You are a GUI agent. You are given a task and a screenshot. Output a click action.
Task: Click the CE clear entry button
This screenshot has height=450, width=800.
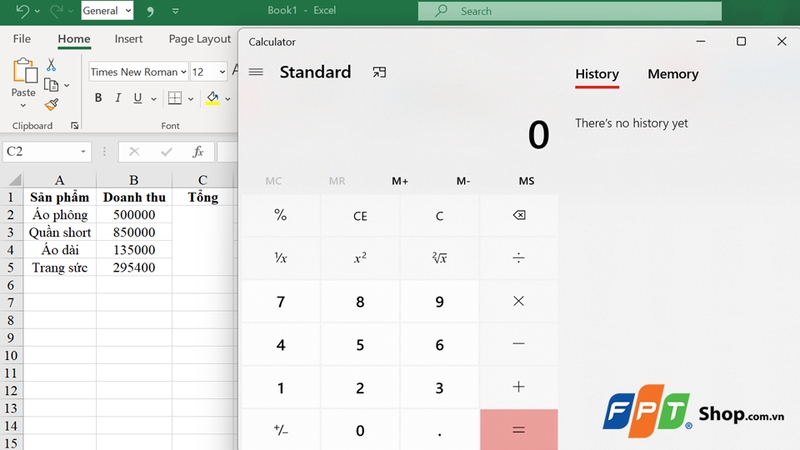[360, 216]
